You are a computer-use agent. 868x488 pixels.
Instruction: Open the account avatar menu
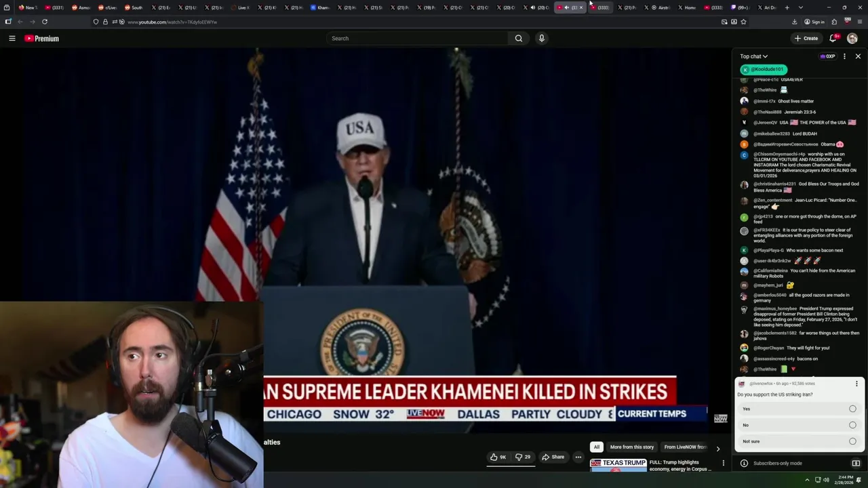point(852,39)
